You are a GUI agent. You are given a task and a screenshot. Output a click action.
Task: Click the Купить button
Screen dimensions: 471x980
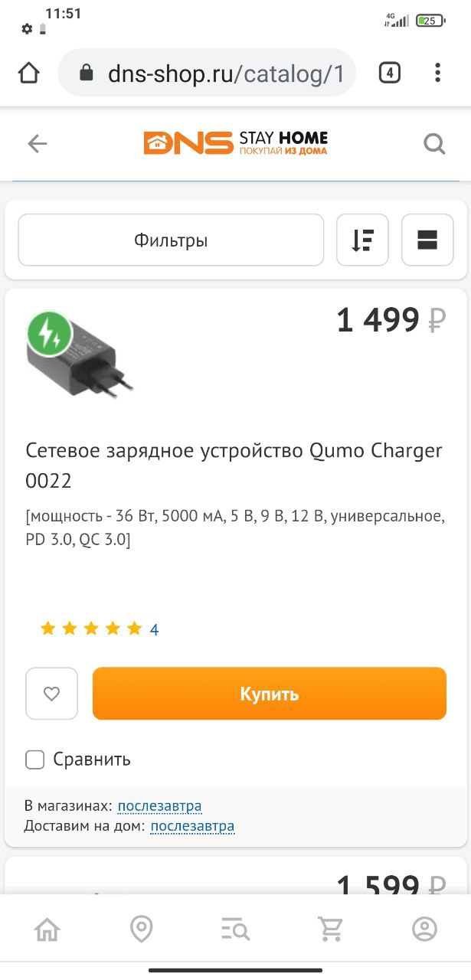pos(270,694)
